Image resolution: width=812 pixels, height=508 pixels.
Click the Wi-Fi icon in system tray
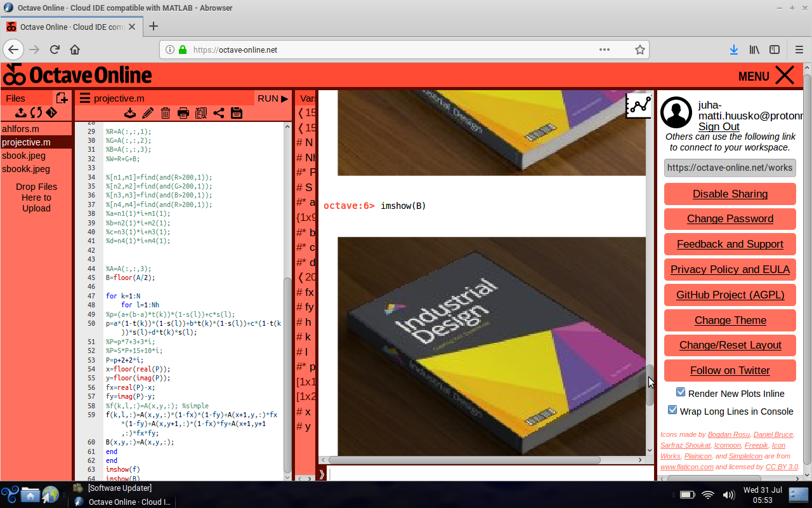708,495
